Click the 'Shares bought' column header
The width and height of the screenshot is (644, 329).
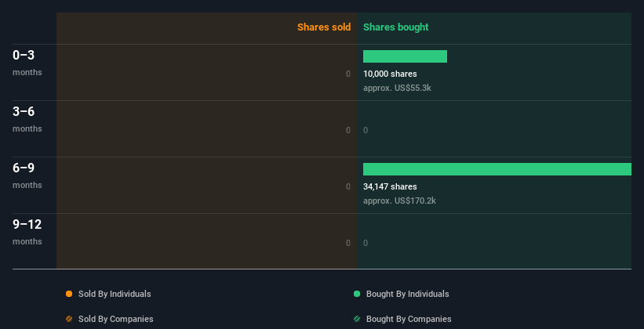point(395,27)
